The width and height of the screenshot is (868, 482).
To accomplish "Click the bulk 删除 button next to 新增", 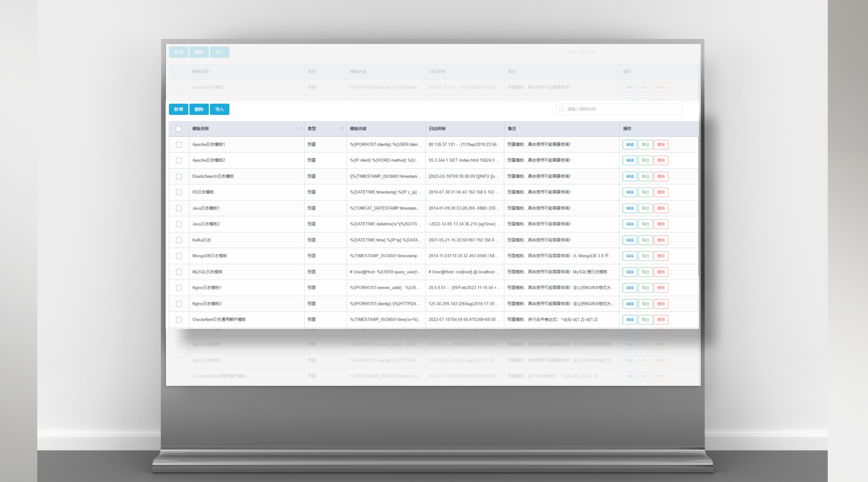I will click(199, 109).
